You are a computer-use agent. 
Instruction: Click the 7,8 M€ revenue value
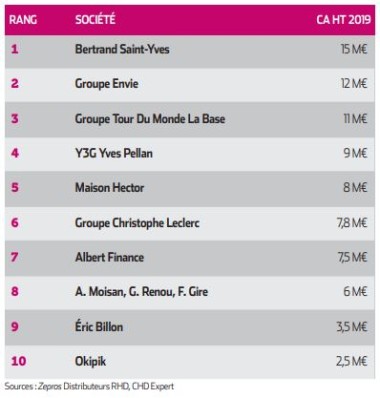click(x=352, y=223)
